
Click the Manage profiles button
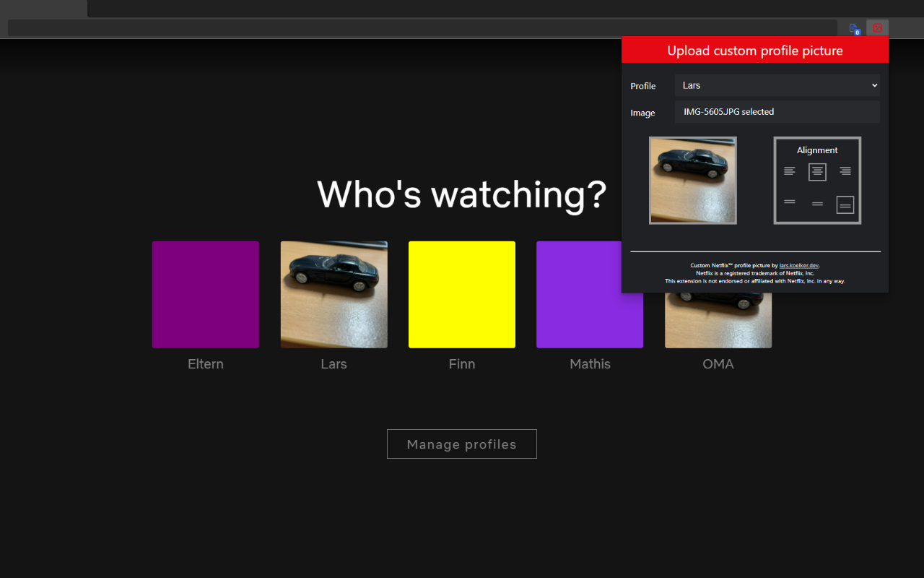(462, 444)
